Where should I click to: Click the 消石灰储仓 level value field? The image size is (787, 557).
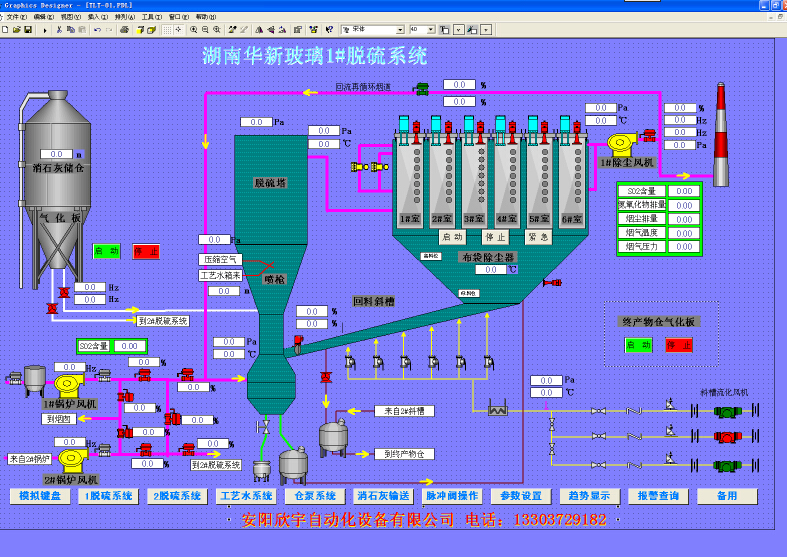click(56, 154)
